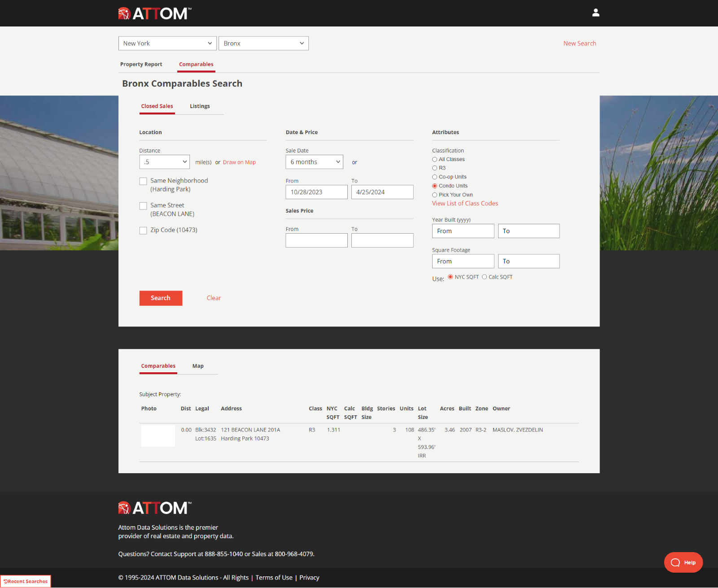This screenshot has height=588, width=718.
Task: Open Recent Searches panel
Action: coord(26,581)
